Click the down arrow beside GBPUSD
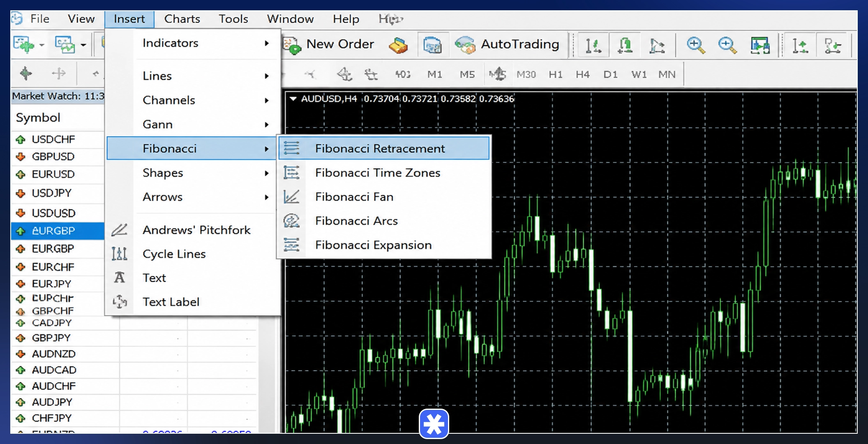The image size is (868, 444). pos(20,157)
